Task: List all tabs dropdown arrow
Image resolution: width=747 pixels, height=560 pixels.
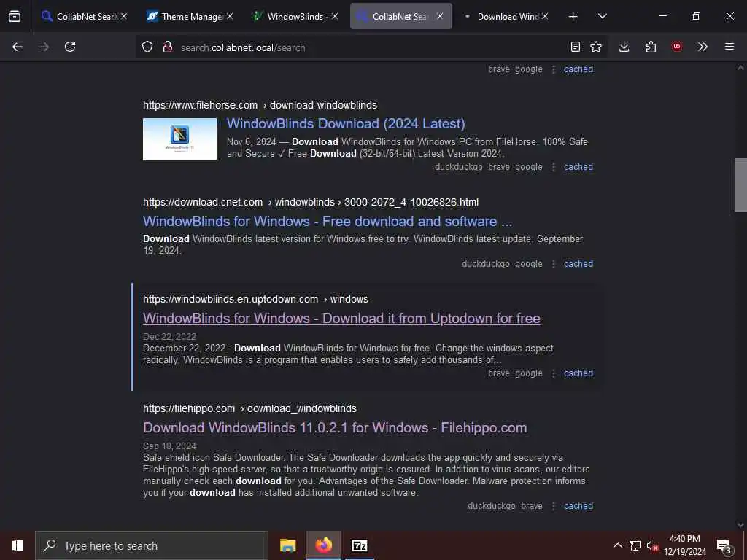Action: (x=603, y=17)
